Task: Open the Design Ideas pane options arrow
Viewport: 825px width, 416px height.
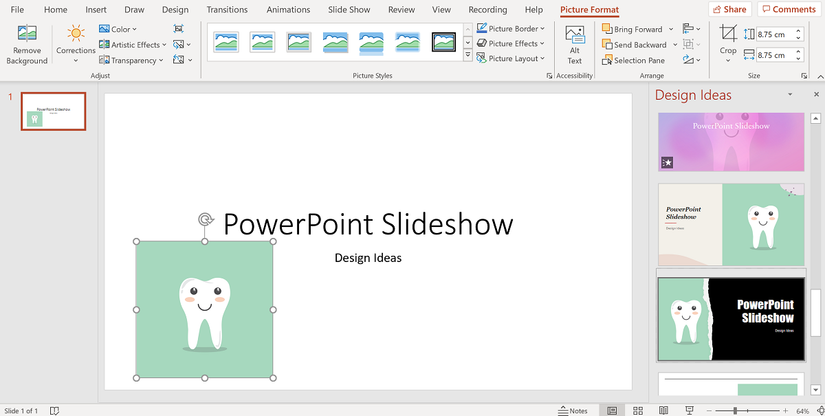Action: point(790,95)
